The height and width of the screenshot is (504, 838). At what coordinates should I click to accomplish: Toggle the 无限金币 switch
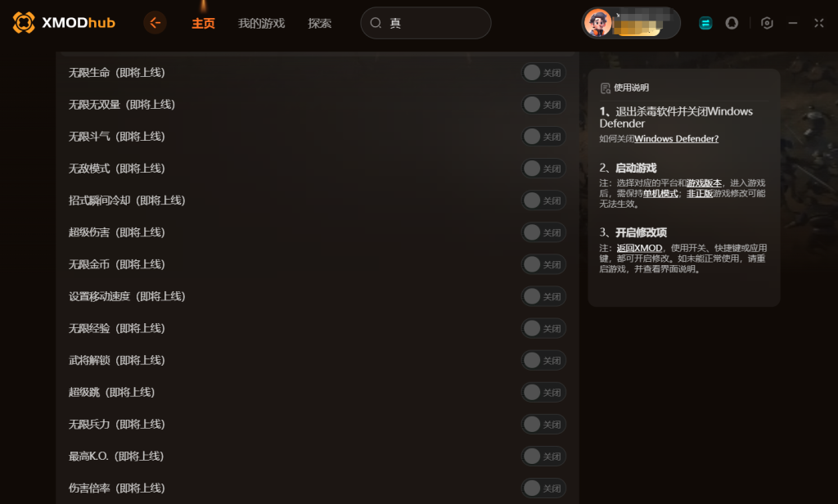[x=543, y=264]
